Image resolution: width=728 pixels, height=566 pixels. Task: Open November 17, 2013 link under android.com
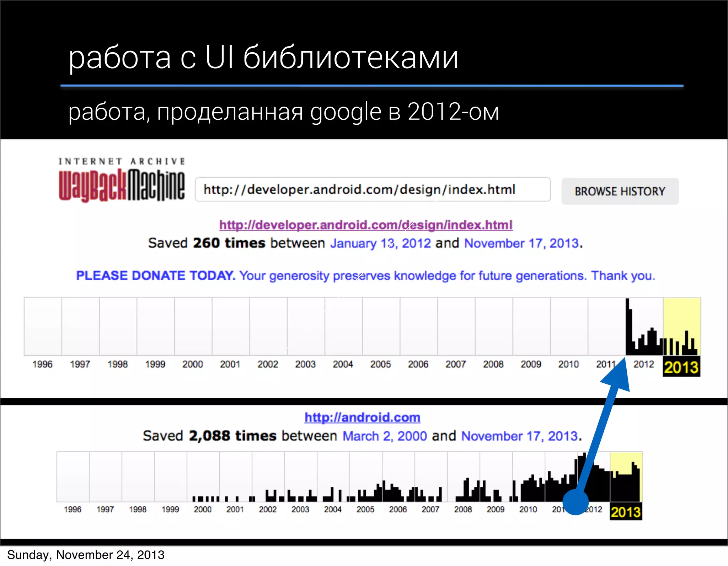click(519, 436)
